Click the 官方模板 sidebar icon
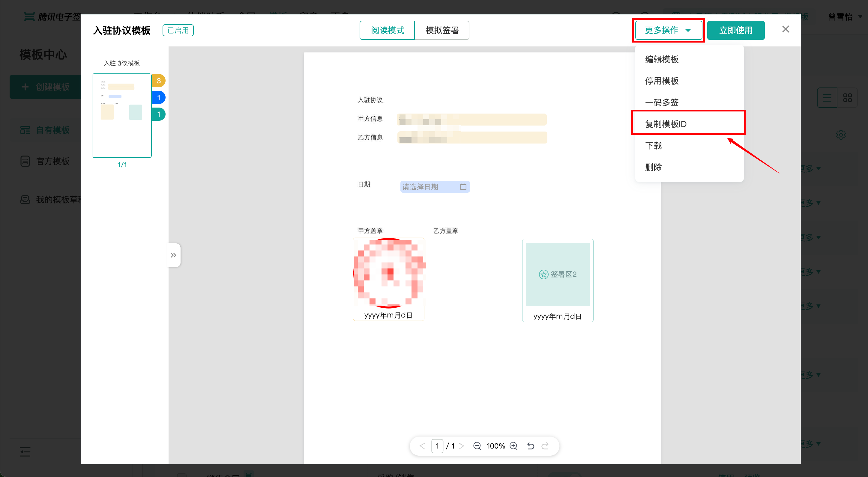 (25, 161)
